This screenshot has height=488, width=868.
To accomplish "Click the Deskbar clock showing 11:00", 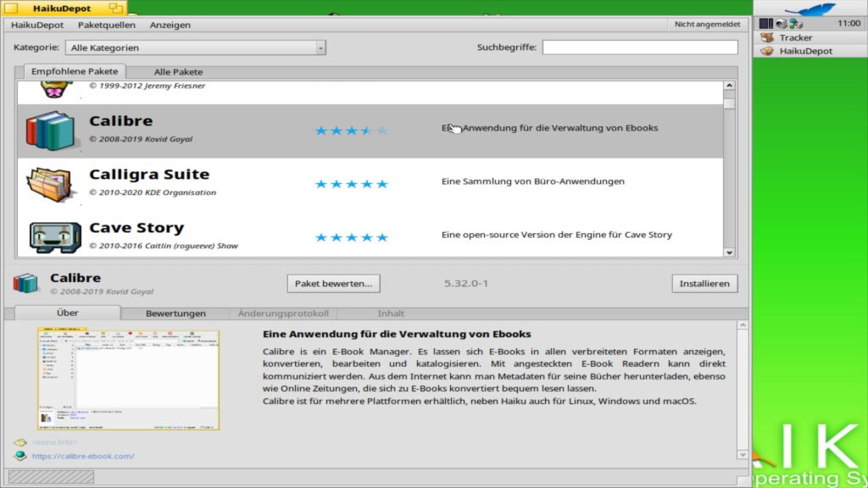I will (x=849, y=23).
